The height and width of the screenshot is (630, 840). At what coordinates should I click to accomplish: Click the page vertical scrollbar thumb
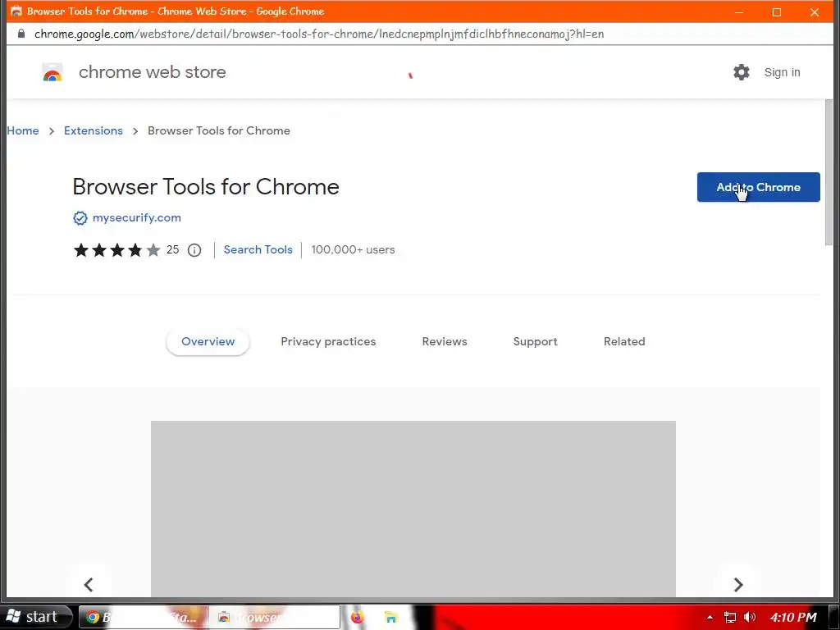829,171
